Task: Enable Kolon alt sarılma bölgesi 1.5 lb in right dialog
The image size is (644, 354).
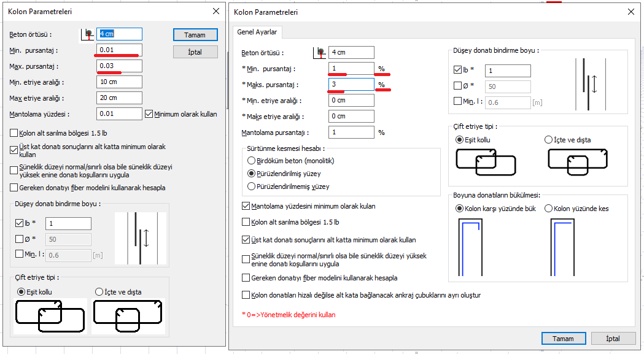Action: (x=246, y=222)
